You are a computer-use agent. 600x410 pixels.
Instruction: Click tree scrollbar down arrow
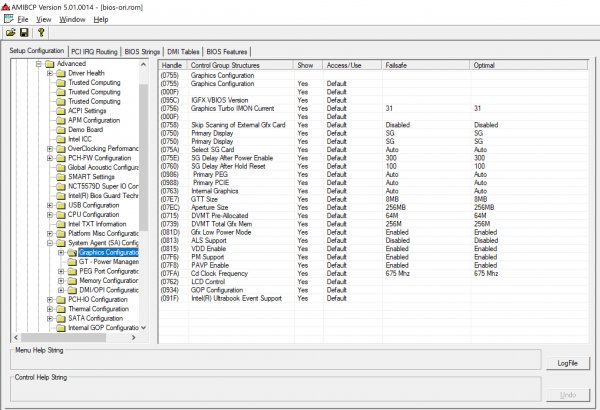pos(143,328)
